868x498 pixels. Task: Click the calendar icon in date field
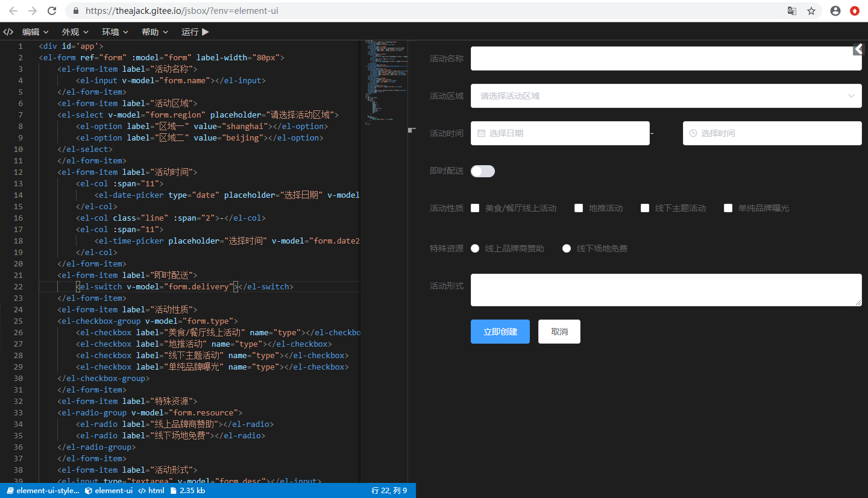tap(481, 133)
